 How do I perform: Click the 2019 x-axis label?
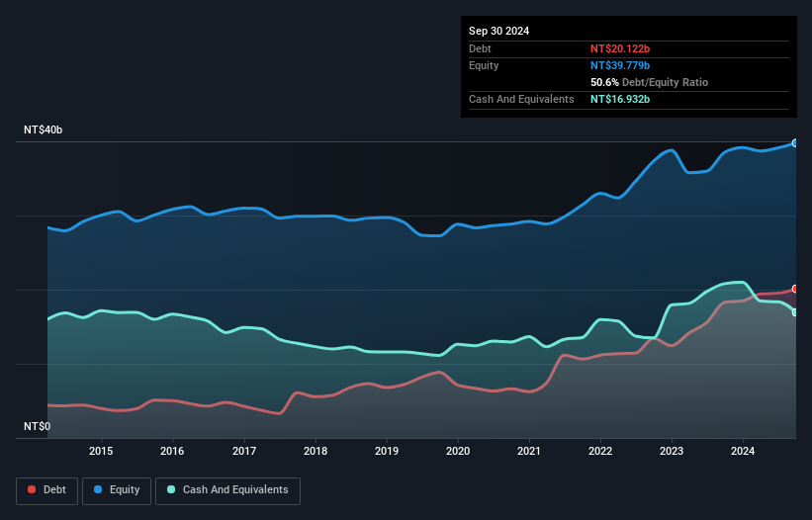387,451
